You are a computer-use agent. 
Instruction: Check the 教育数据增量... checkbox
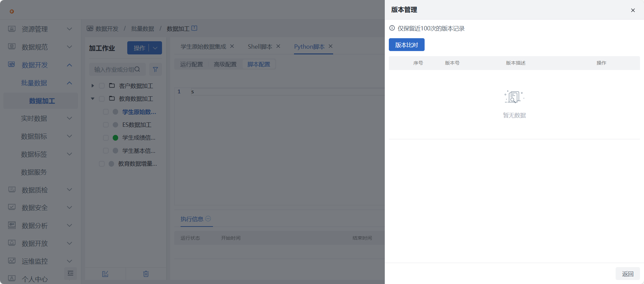pyautogui.click(x=102, y=164)
